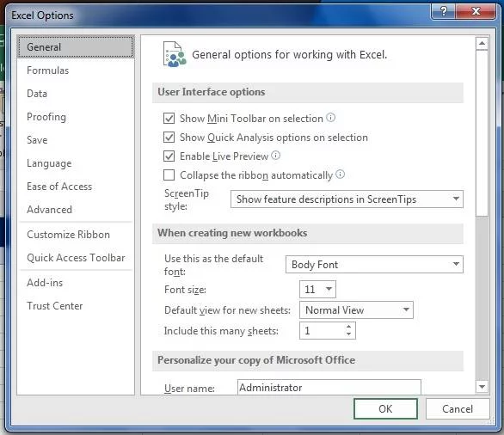
Task: Open the Quick Access Toolbar category
Action: [76, 258]
